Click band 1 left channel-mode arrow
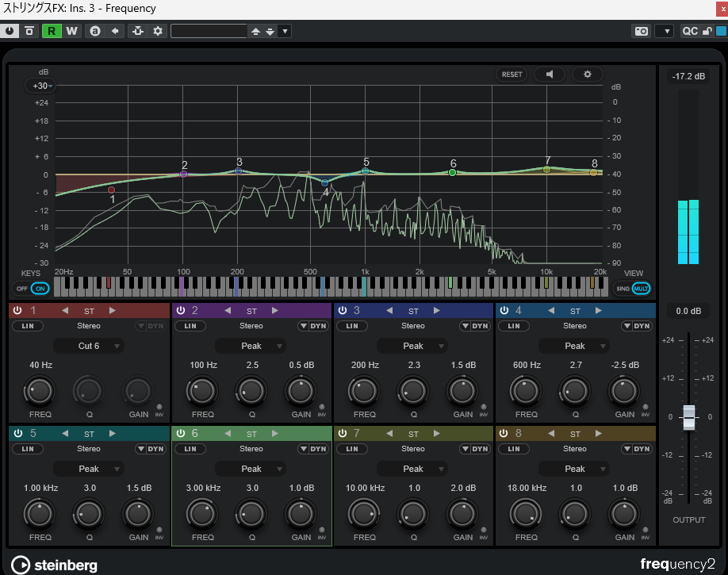This screenshot has height=575, width=728. click(x=65, y=310)
